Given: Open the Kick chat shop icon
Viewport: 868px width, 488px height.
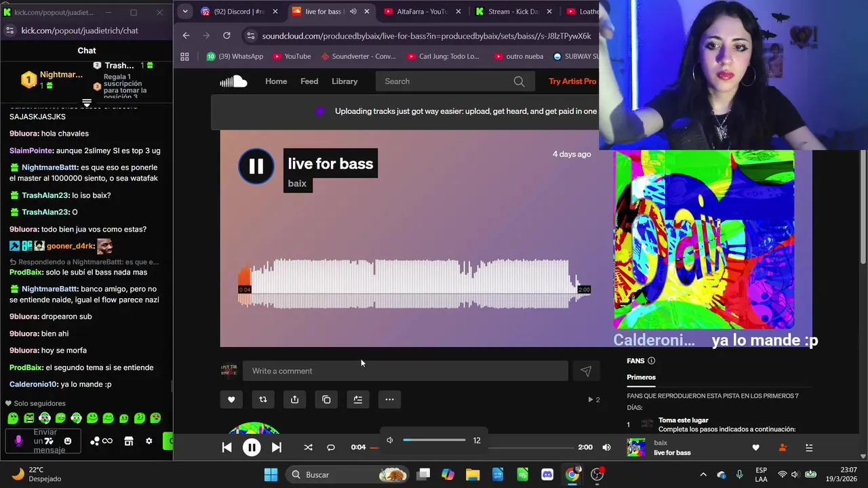Looking at the screenshot, I should click(x=129, y=441).
